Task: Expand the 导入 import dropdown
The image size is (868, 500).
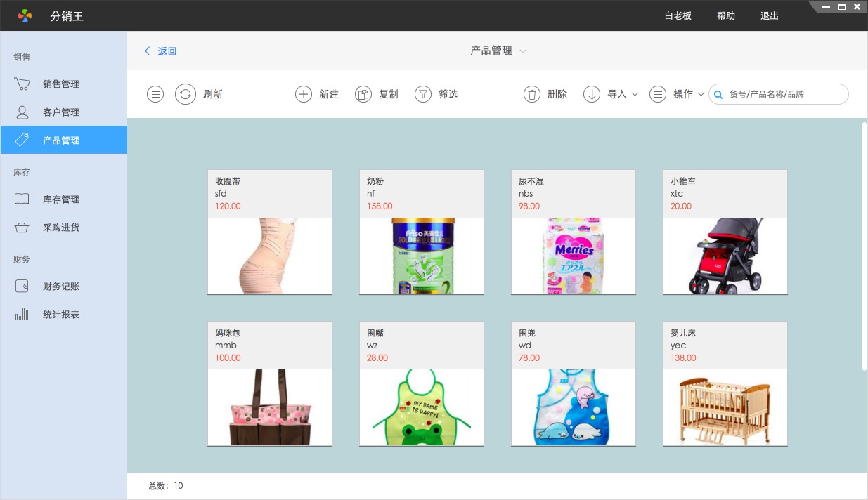Action: [x=611, y=94]
